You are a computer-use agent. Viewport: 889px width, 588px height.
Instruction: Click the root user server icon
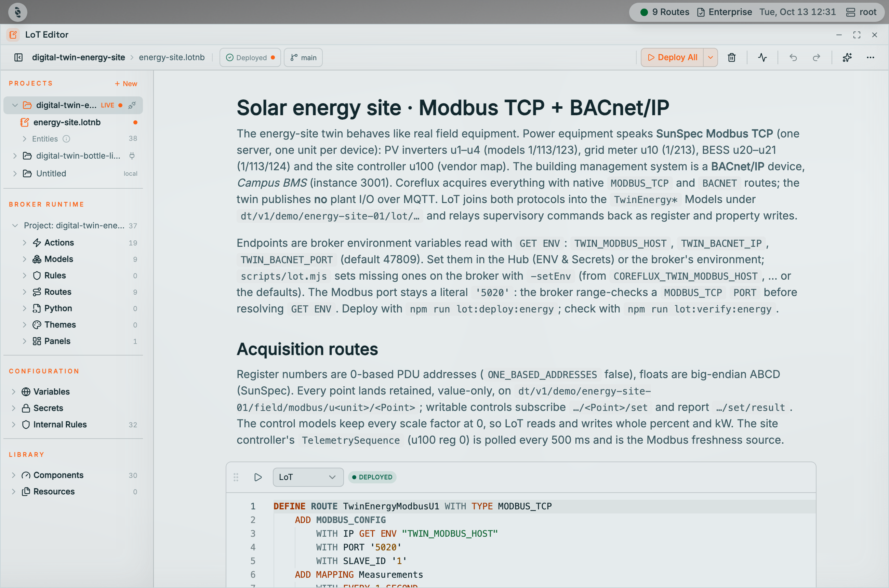click(851, 12)
